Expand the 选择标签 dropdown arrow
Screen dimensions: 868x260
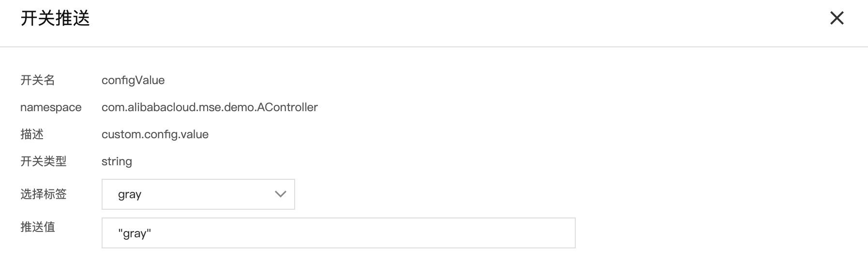pyautogui.click(x=280, y=194)
